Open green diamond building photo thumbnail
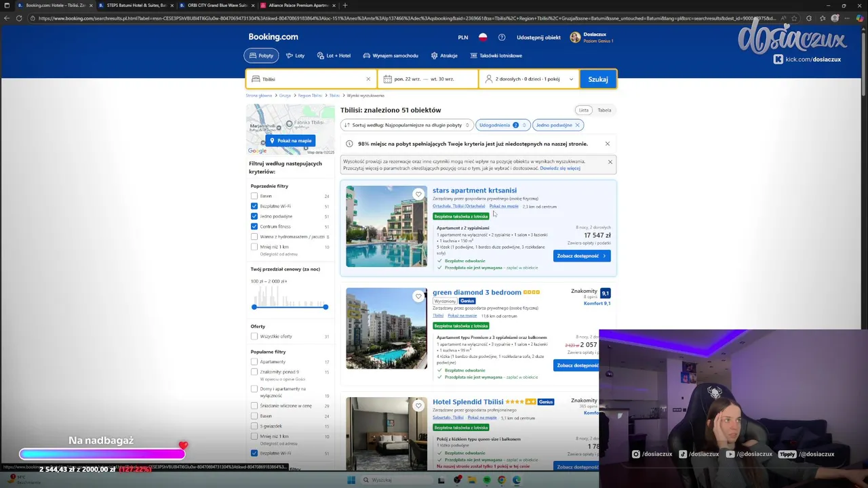868x488 pixels. (387, 329)
